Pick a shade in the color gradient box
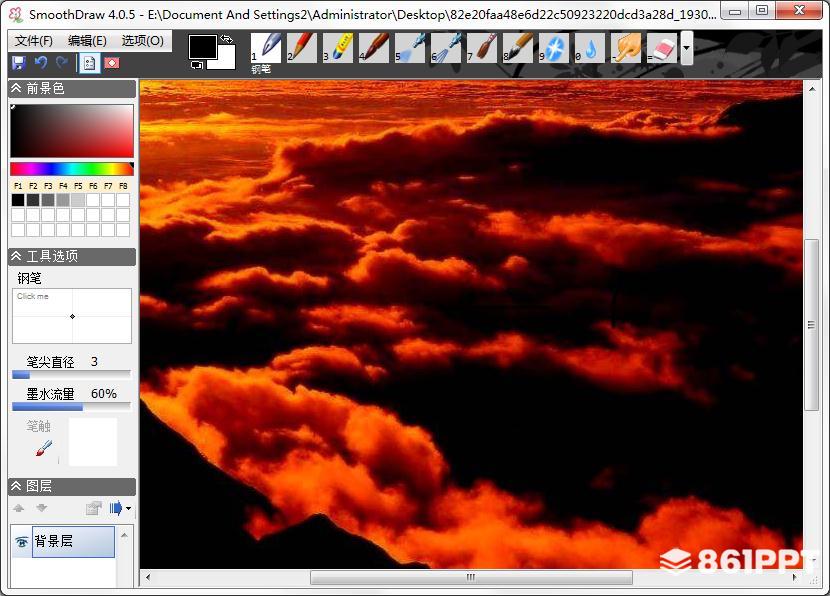Screen dimensions: 830x596 pos(72,130)
